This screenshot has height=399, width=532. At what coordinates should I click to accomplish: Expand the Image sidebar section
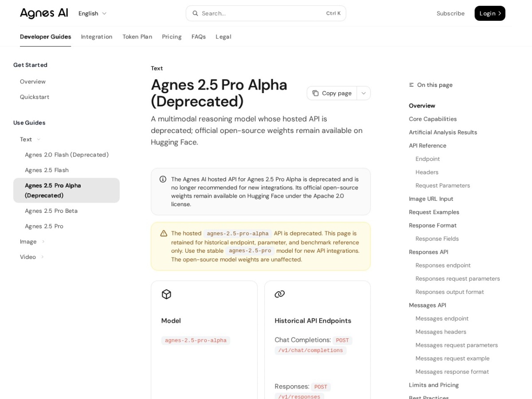(32, 242)
